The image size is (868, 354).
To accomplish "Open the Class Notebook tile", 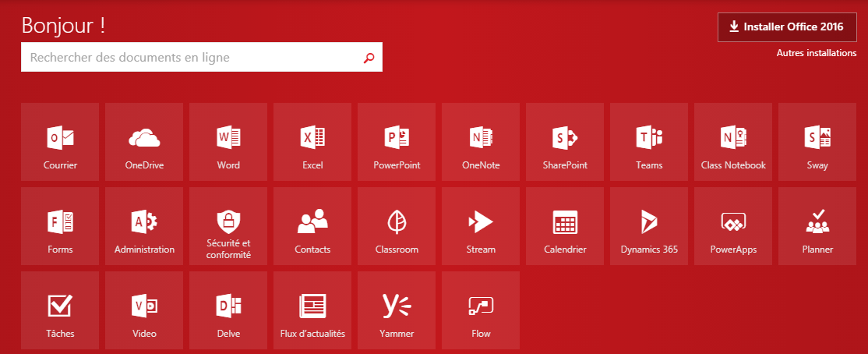I will coord(733,142).
